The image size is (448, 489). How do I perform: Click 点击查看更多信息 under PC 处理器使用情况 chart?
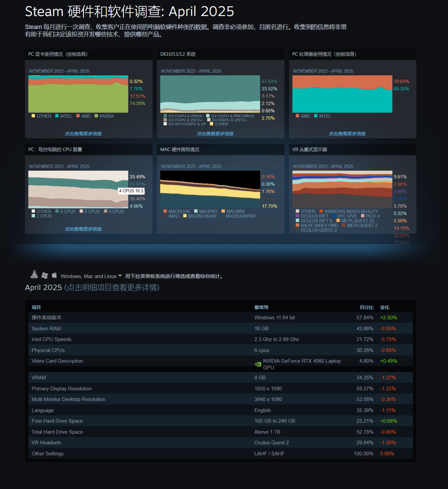347,134
